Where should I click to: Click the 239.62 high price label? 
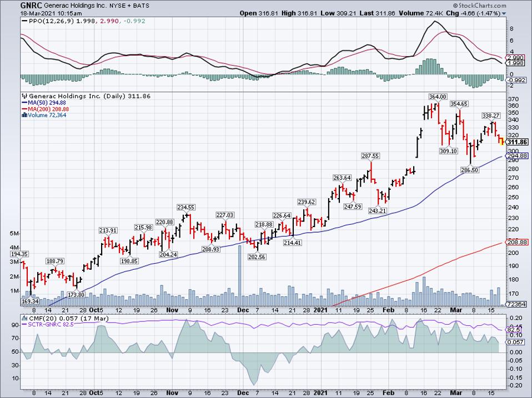point(307,202)
